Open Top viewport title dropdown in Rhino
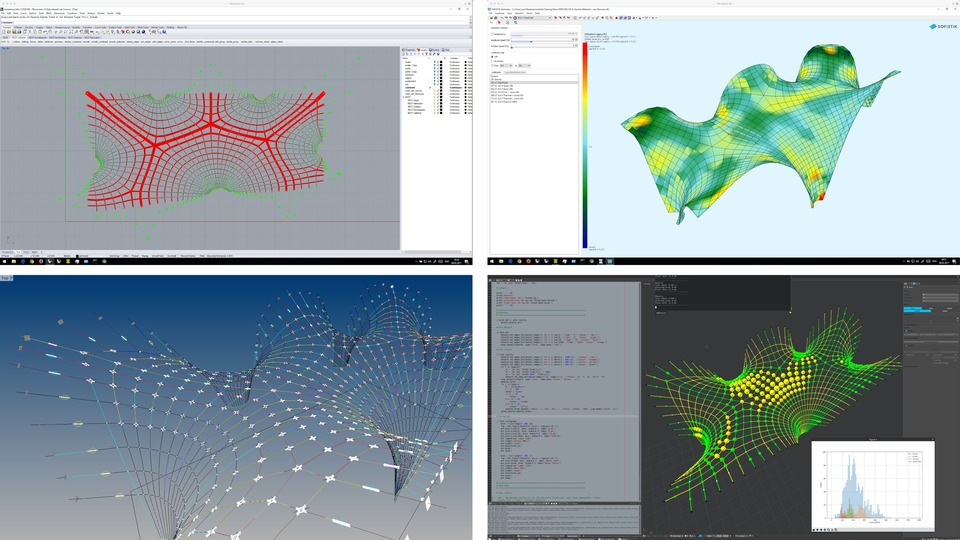The width and height of the screenshot is (960, 540). (6, 48)
